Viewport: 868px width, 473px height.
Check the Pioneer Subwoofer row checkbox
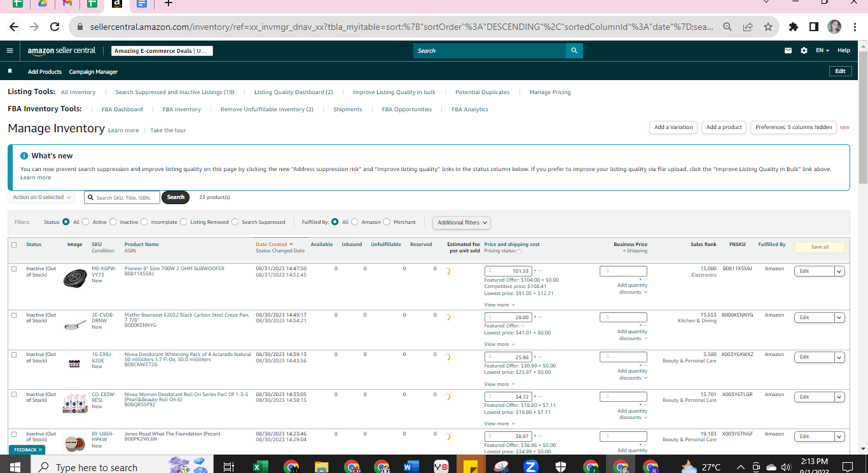click(x=14, y=269)
